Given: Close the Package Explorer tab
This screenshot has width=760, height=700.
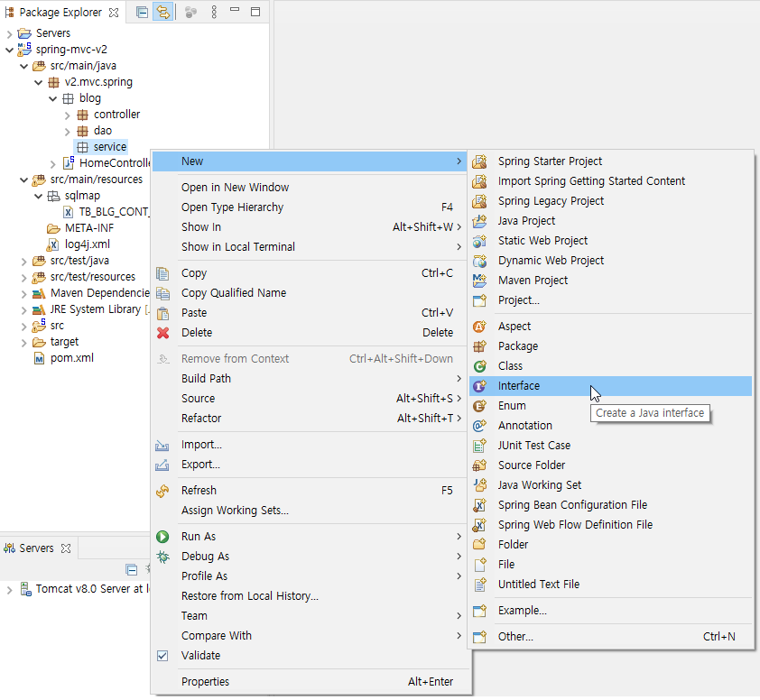Looking at the screenshot, I should (x=114, y=13).
